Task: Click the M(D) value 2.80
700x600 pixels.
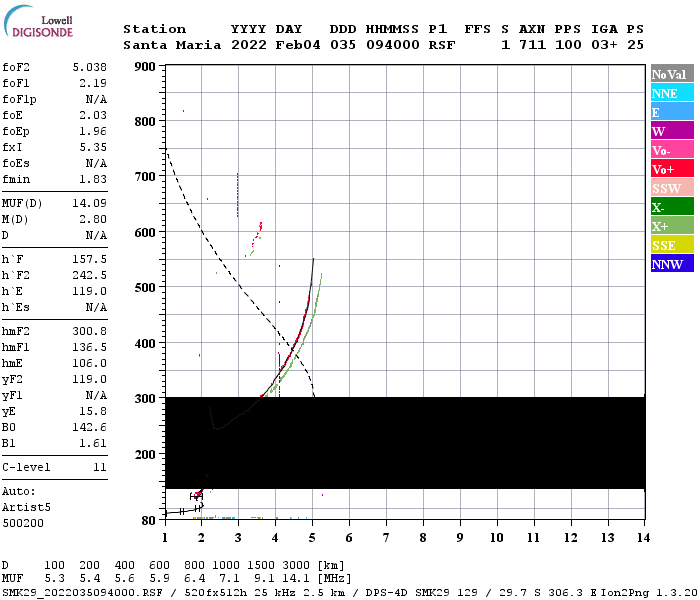Action: (x=93, y=219)
